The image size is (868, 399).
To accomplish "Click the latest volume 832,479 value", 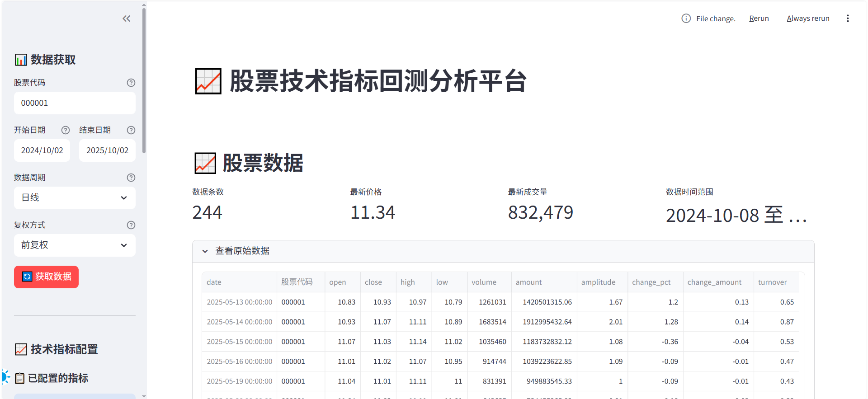I will click(541, 212).
